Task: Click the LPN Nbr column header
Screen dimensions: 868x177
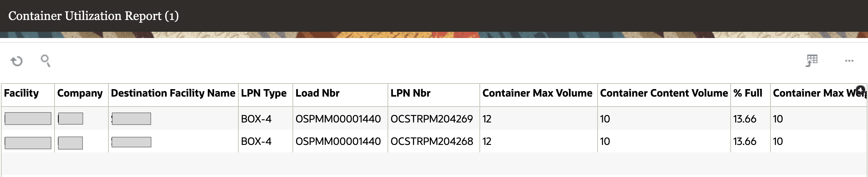Action: click(x=410, y=93)
